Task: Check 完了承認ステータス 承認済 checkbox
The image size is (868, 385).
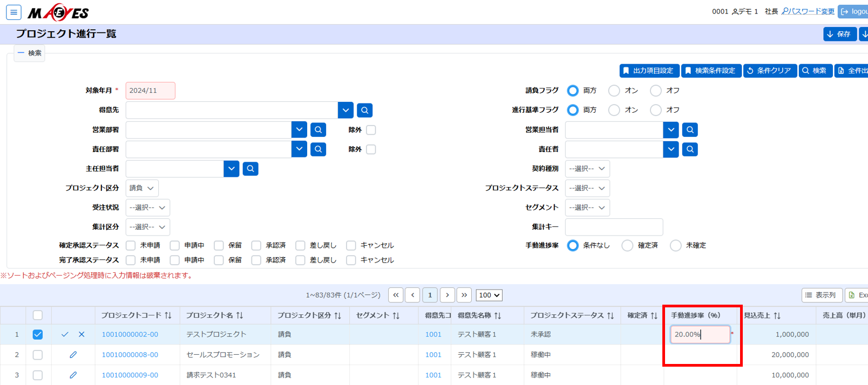Action: (256, 260)
